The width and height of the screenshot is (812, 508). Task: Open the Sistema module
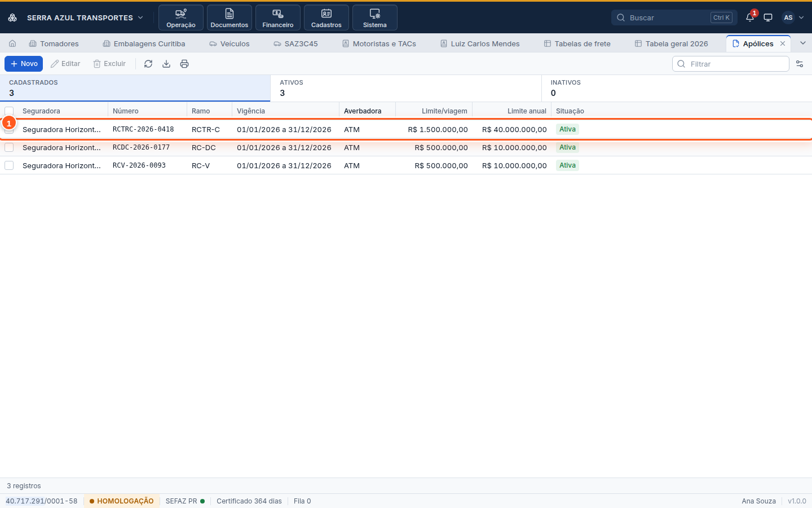click(x=375, y=17)
